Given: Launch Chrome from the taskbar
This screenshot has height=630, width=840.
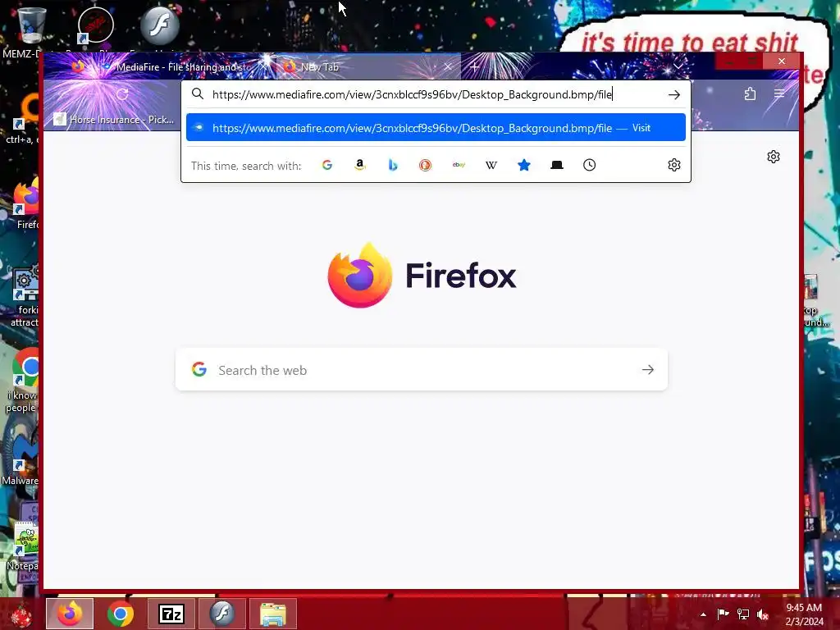Looking at the screenshot, I should (121, 614).
